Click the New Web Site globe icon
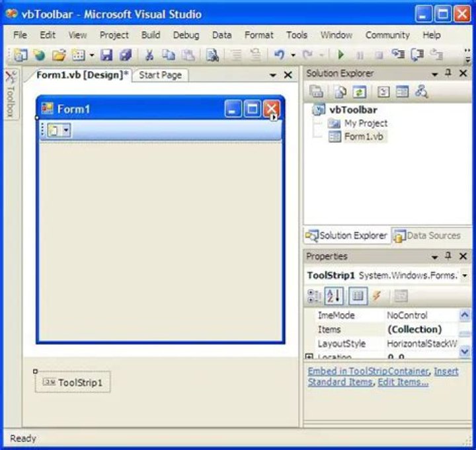The height and width of the screenshot is (450, 476). tap(40, 55)
